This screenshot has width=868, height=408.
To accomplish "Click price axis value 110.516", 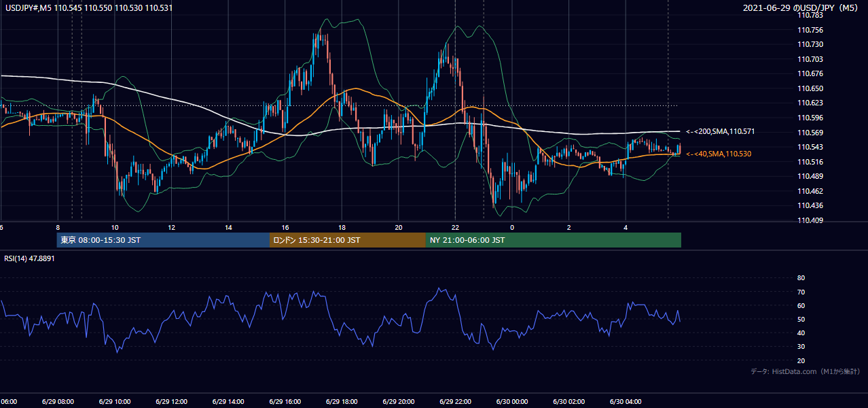I will [x=812, y=162].
